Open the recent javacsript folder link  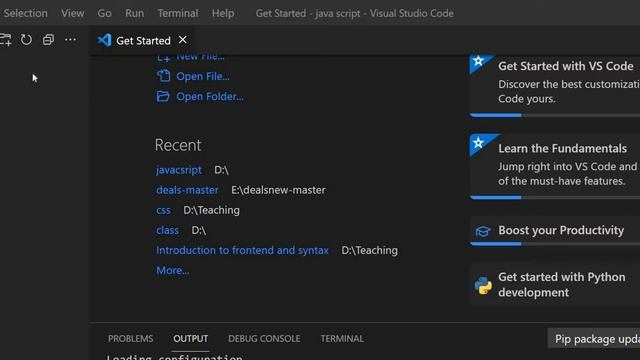[179, 170]
